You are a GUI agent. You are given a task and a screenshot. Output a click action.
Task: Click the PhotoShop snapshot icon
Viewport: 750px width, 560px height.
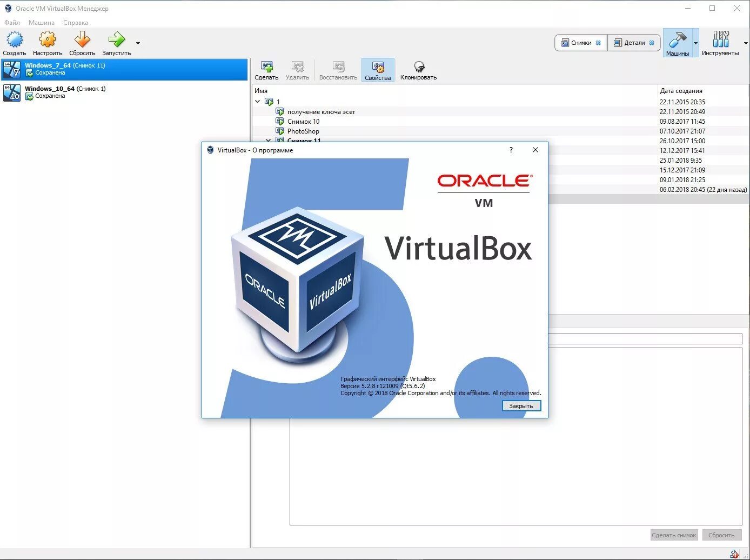[280, 131]
